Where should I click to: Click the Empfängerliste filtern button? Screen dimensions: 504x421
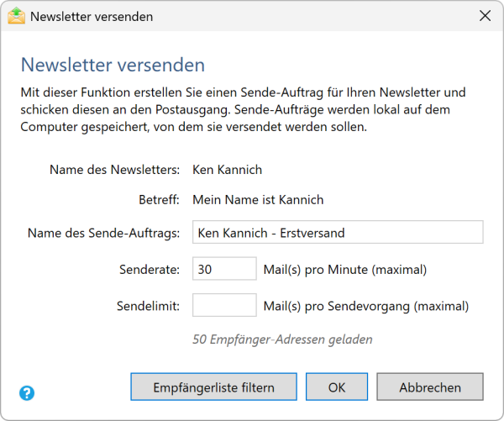coord(214,387)
